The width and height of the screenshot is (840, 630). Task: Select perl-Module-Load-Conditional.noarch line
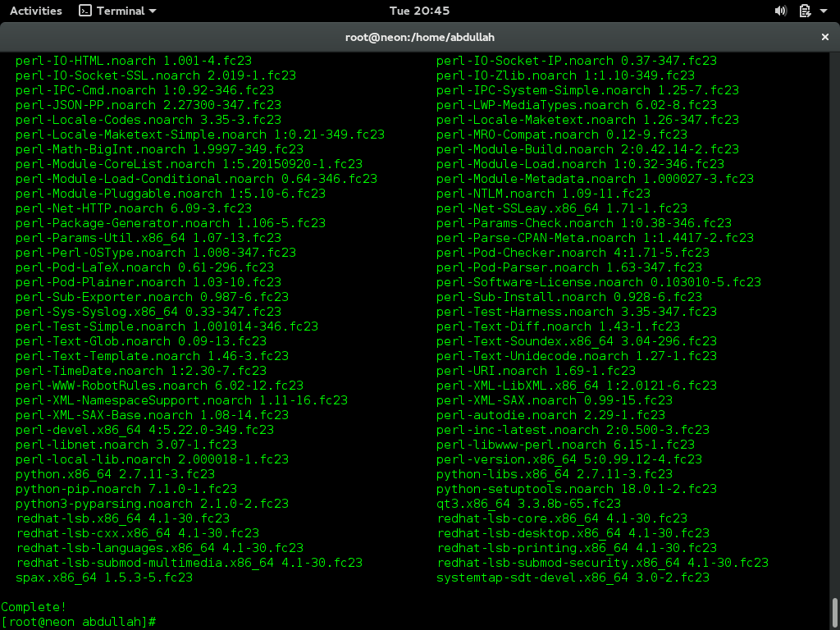pyautogui.click(x=196, y=178)
